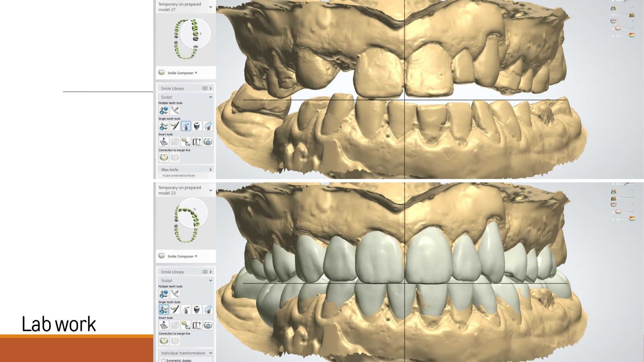Viewport: 644px width, 362px height.
Task: Select joystick smart tool in upper panel
Action: point(164,142)
